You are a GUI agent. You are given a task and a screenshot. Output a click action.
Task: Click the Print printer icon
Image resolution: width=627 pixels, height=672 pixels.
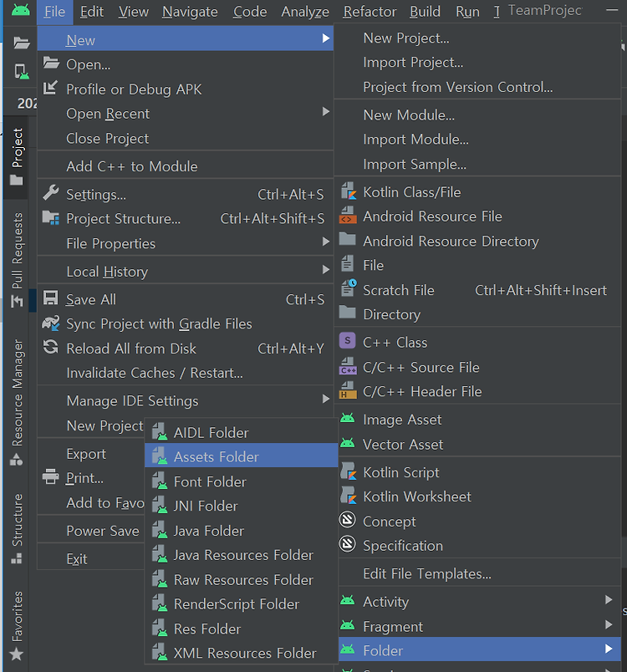pyautogui.click(x=50, y=476)
